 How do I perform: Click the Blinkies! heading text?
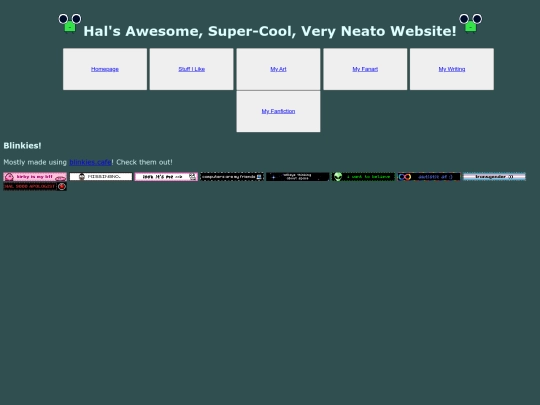click(x=22, y=146)
